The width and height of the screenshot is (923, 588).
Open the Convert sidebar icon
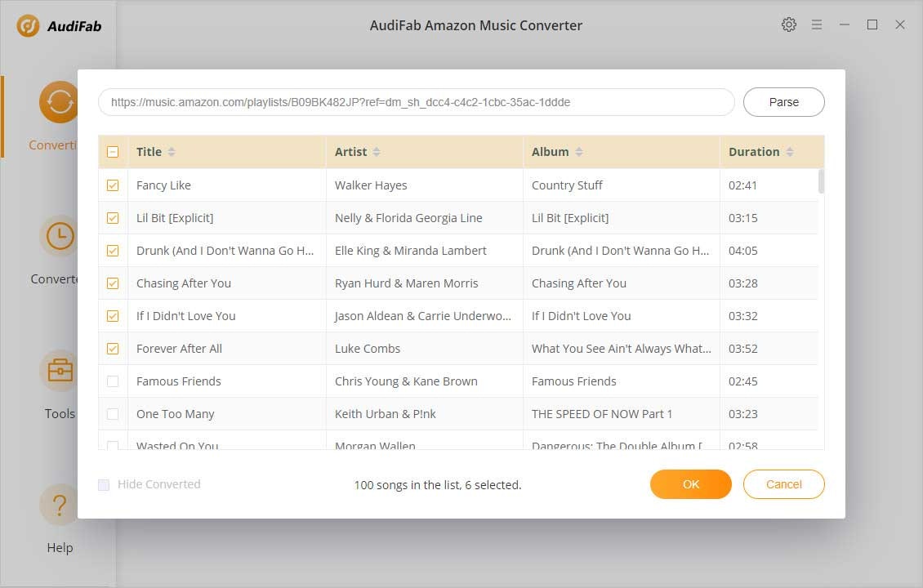click(58, 102)
